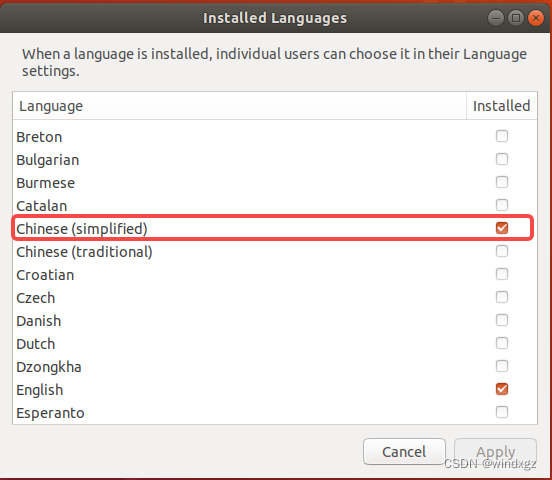Uncheck the Chinese (simplified) checkbox
Image resolution: width=552 pixels, height=480 pixels.
[x=502, y=228]
